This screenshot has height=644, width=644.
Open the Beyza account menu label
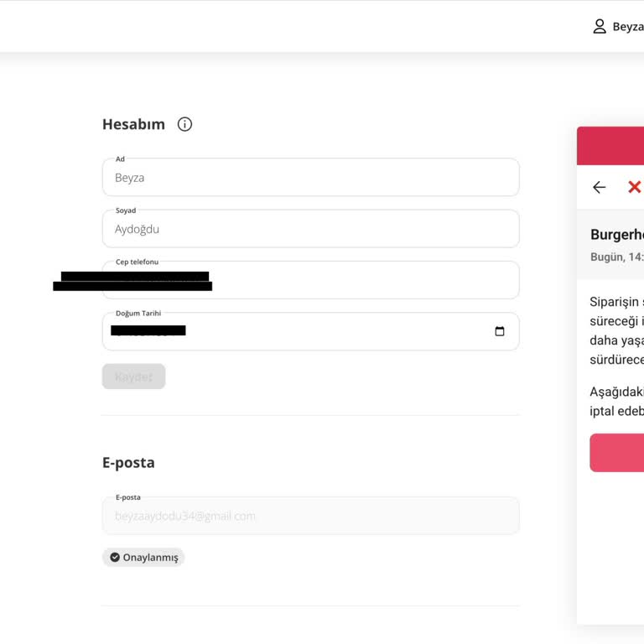pos(627,27)
